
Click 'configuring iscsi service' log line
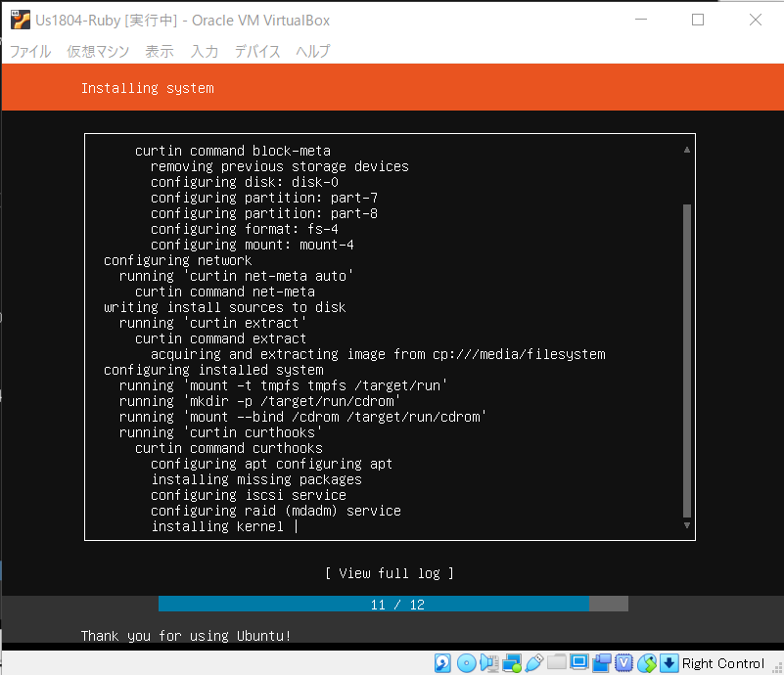coord(249,496)
